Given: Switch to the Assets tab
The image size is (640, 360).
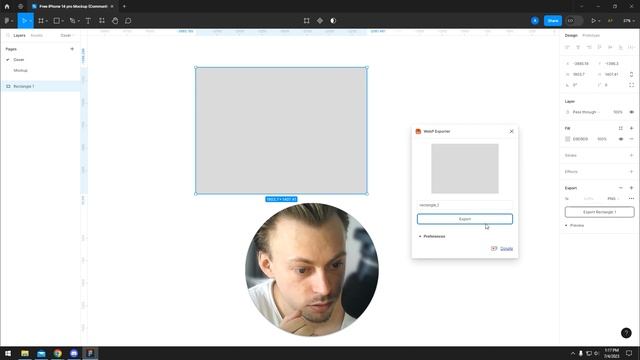Looking at the screenshot, I should (x=37, y=36).
